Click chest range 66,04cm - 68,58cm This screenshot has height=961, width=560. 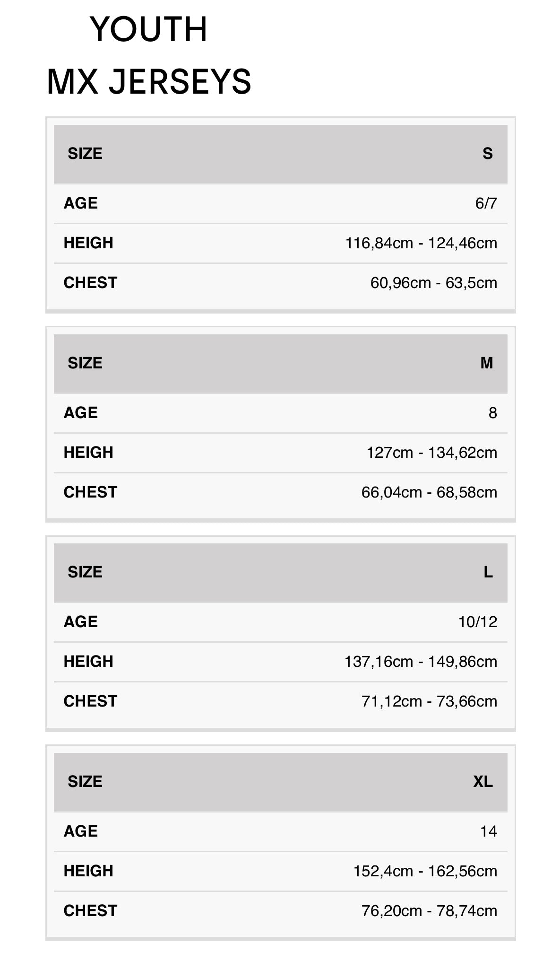(429, 492)
